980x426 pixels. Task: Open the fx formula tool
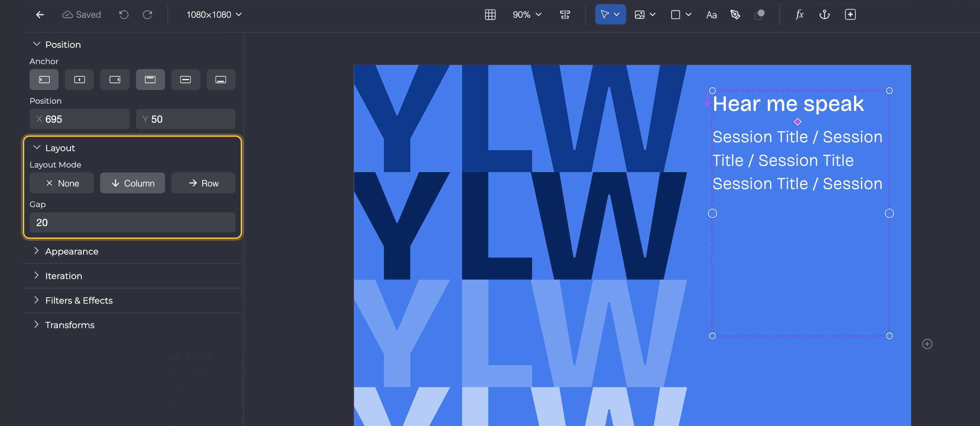pos(800,14)
